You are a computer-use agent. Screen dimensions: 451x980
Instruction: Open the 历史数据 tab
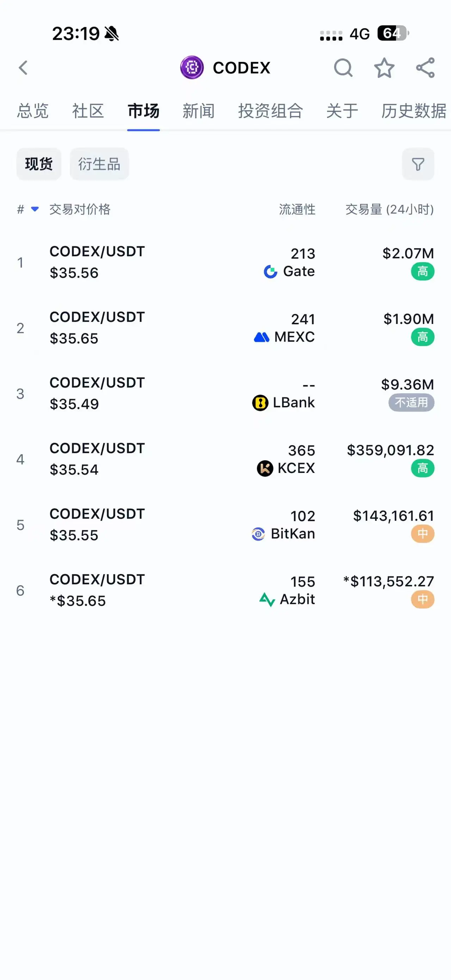(414, 111)
